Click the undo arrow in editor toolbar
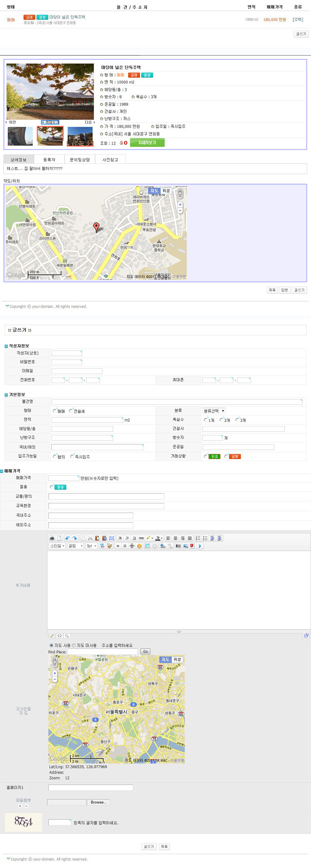 pyautogui.click(x=67, y=538)
